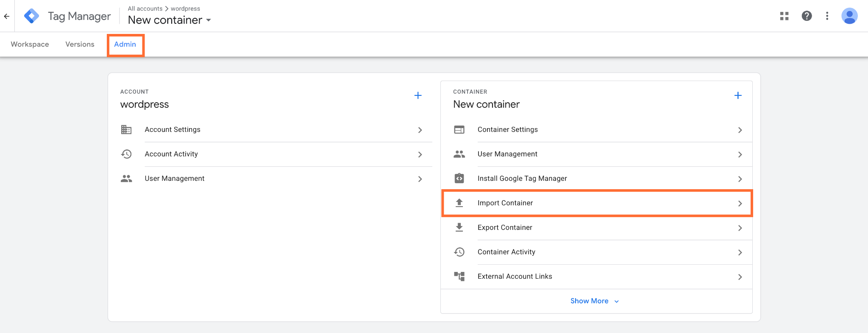Screen dimensions: 868x333
Task: Click the Account Activity history icon
Action: [x=126, y=154]
